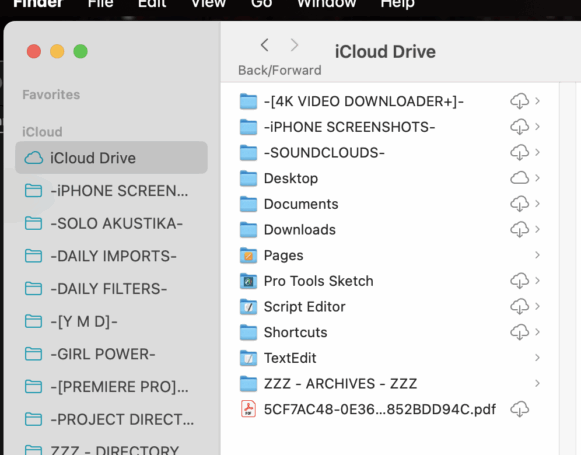Download the -[4K VIDEO DOWNLOADER+]- folder from iCloud
The height and width of the screenshot is (455, 581).
click(x=519, y=101)
